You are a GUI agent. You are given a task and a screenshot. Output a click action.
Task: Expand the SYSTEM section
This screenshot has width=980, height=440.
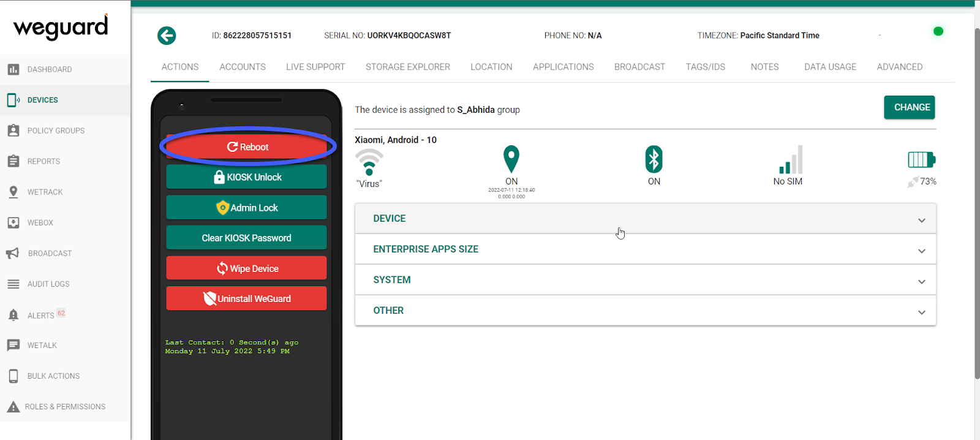pos(646,280)
